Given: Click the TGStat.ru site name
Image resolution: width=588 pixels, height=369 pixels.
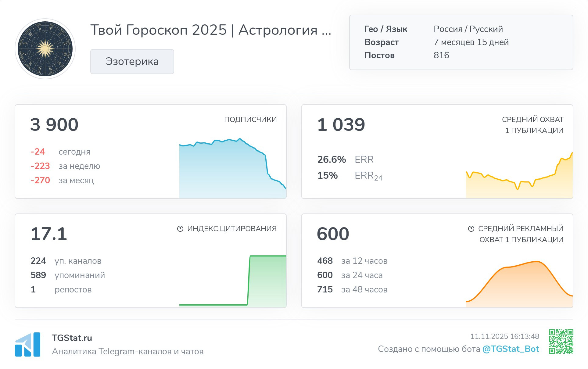Looking at the screenshot, I should (x=72, y=338).
